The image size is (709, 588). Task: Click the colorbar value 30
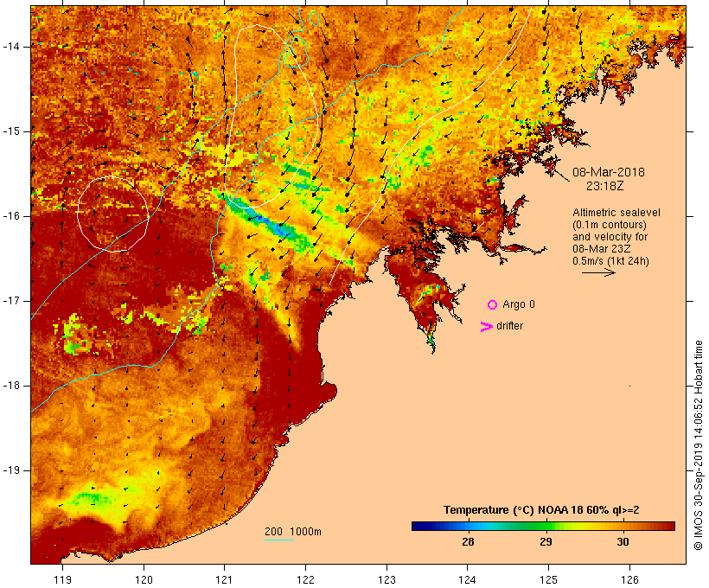pyautogui.click(x=623, y=541)
